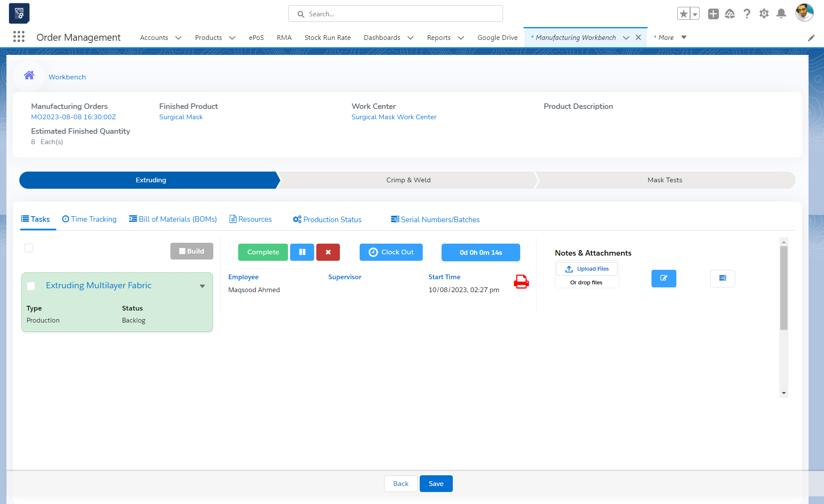Open notifications via the bell icon
Image resolution: width=824 pixels, height=504 pixels.
[x=781, y=13]
